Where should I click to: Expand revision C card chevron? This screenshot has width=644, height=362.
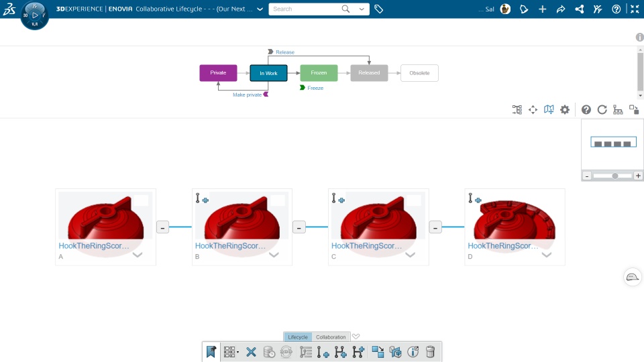tap(411, 255)
